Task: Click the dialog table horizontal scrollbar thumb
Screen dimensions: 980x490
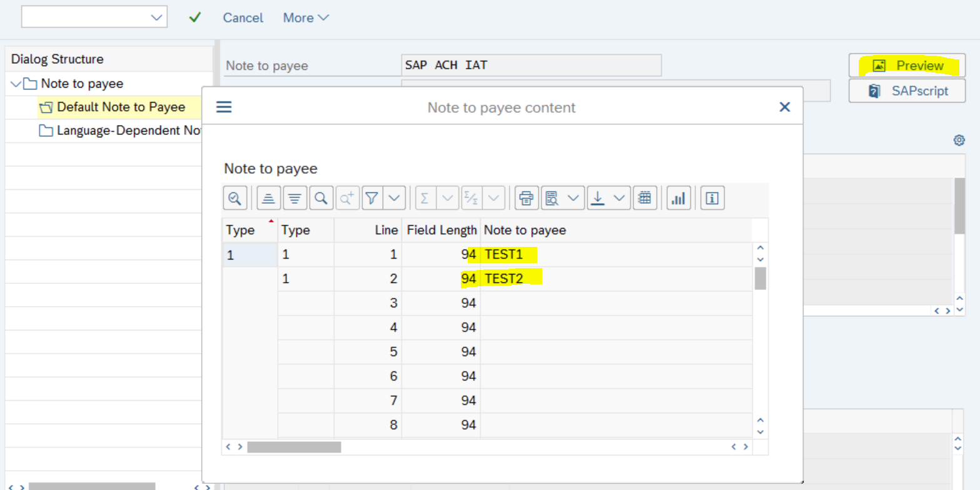Action: click(x=294, y=447)
